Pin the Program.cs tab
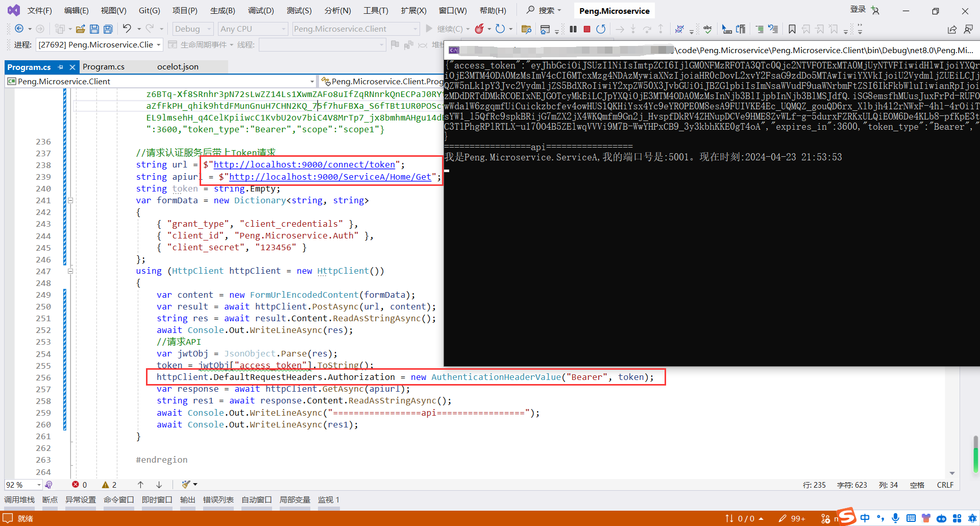The image size is (980, 526). 61,67
